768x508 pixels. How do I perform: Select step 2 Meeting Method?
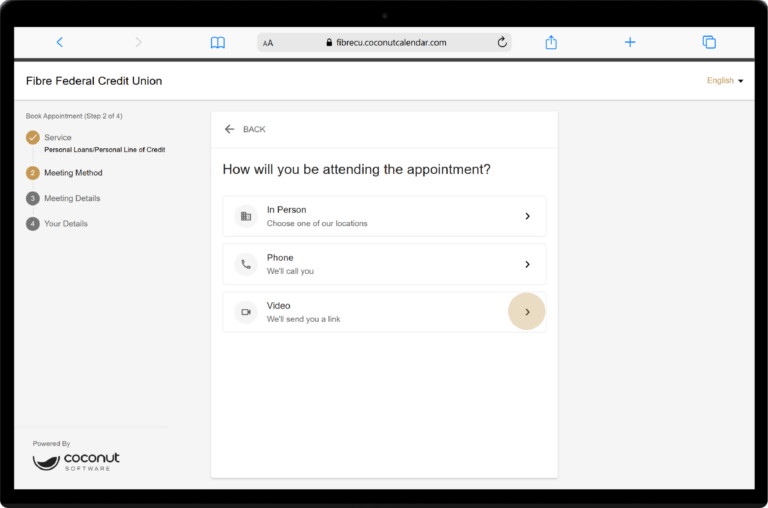click(72, 173)
